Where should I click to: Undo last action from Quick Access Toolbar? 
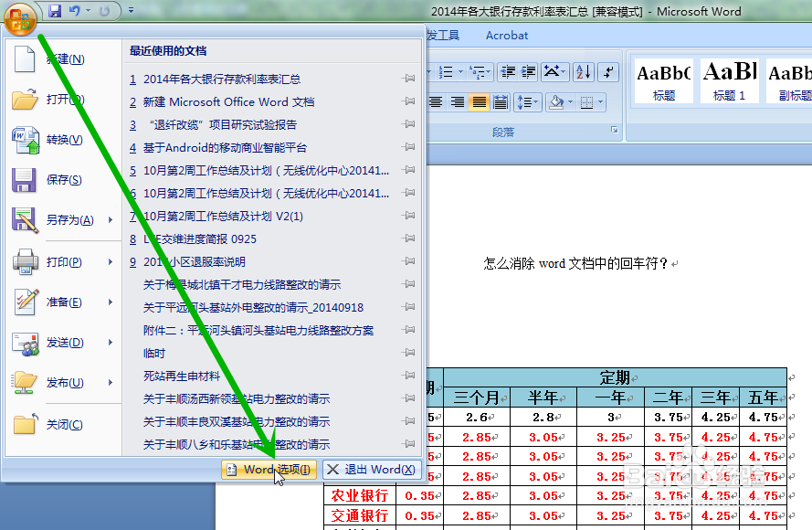click(x=75, y=10)
